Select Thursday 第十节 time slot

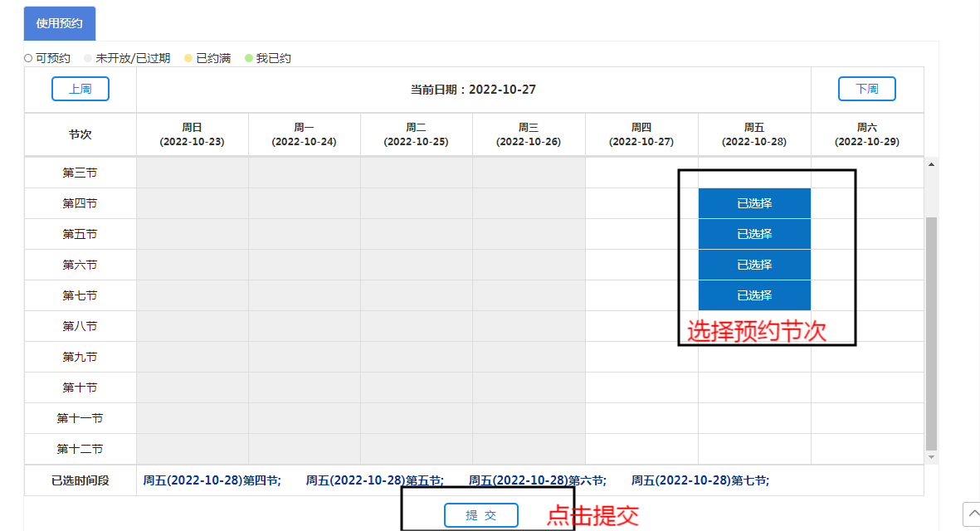tap(641, 387)
